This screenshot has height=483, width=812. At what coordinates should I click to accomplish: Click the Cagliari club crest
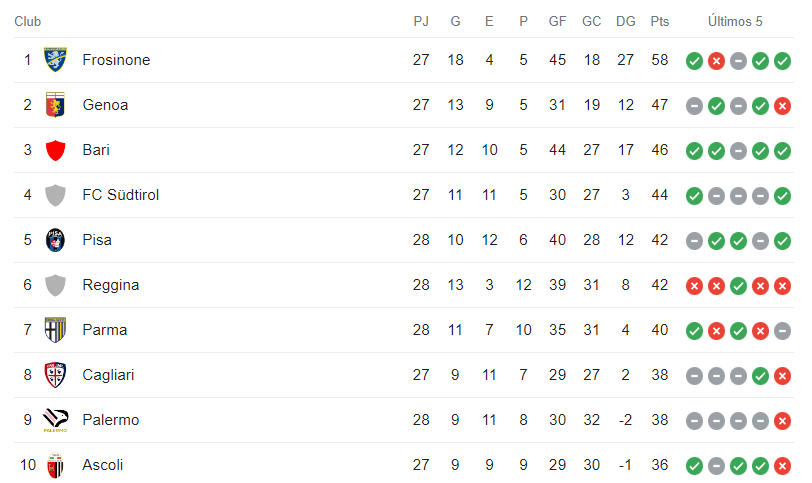tap(55, 375)
